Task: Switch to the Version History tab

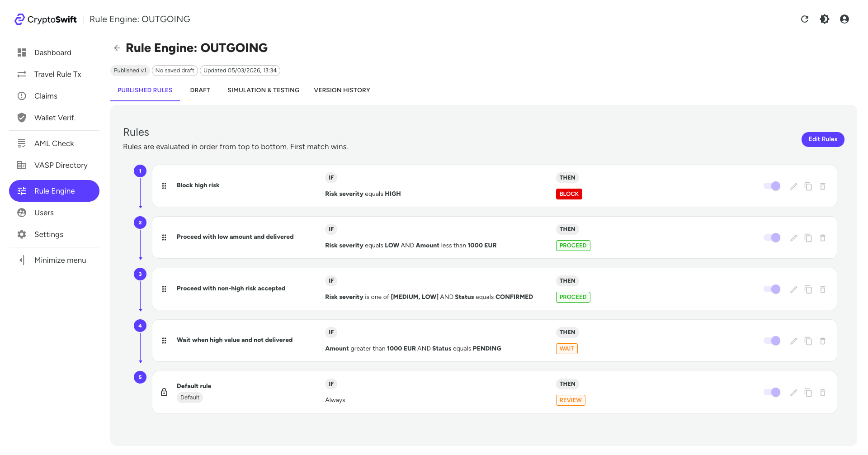Action: tap(342, 90)
